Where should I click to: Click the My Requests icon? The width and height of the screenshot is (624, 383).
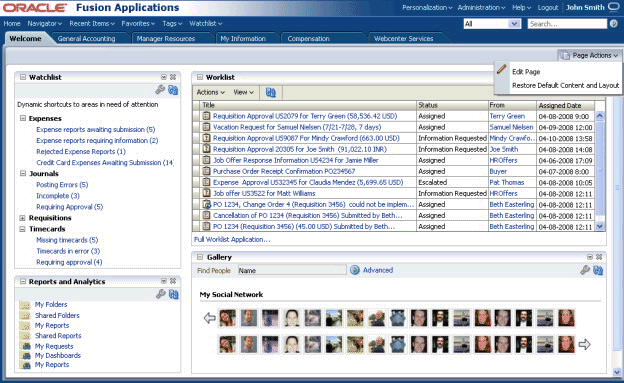point(26,346)
